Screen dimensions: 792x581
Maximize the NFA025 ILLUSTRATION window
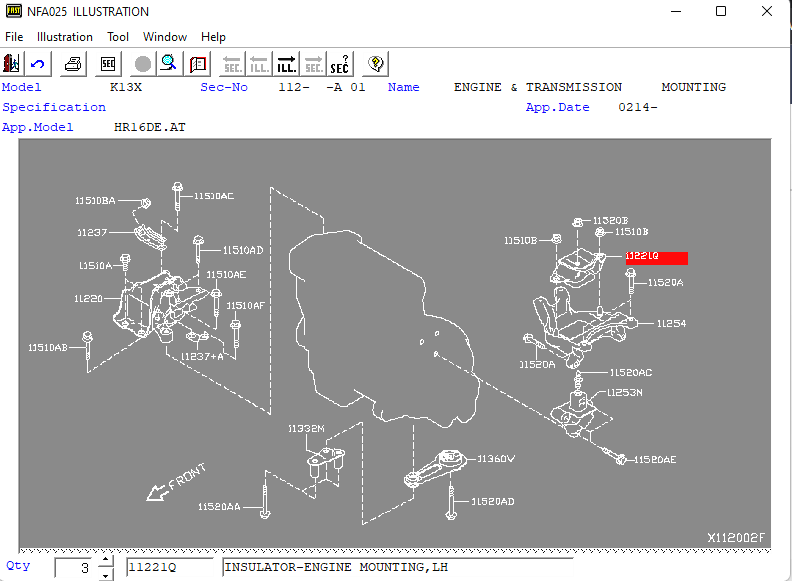coord(721,11)
